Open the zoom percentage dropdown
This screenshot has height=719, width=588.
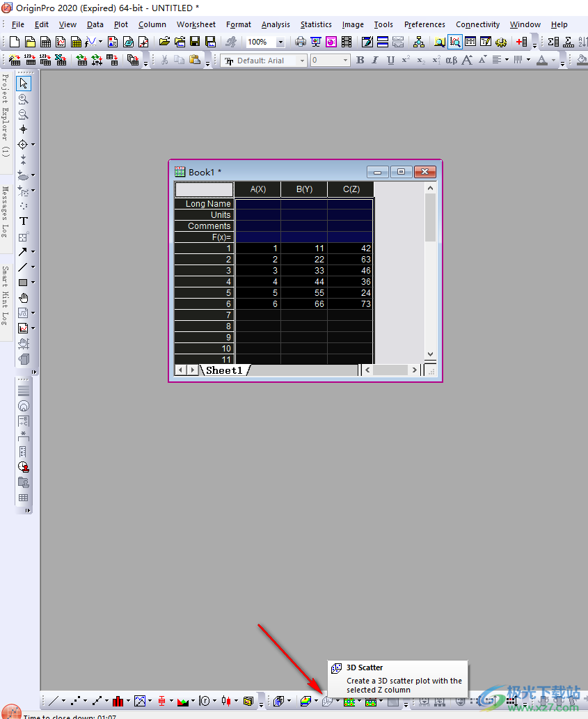coord(280,42)
